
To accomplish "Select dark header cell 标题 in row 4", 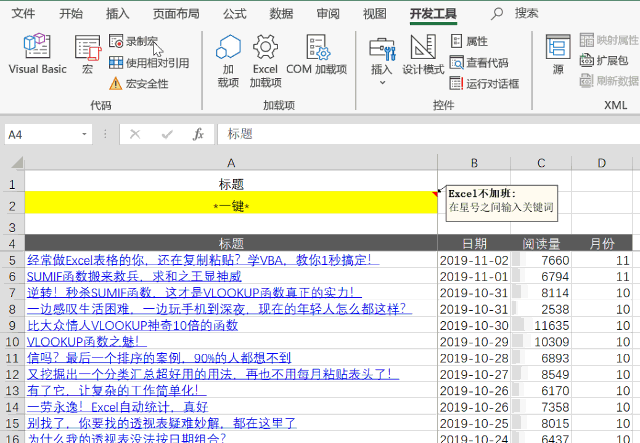I will (231, 243).
